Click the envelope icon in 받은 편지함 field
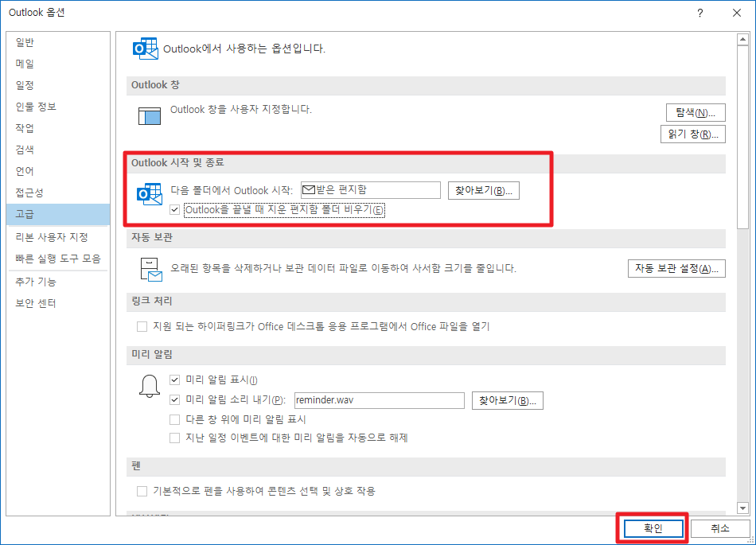This screenshot has height=545, width=756. coord(308,190)
